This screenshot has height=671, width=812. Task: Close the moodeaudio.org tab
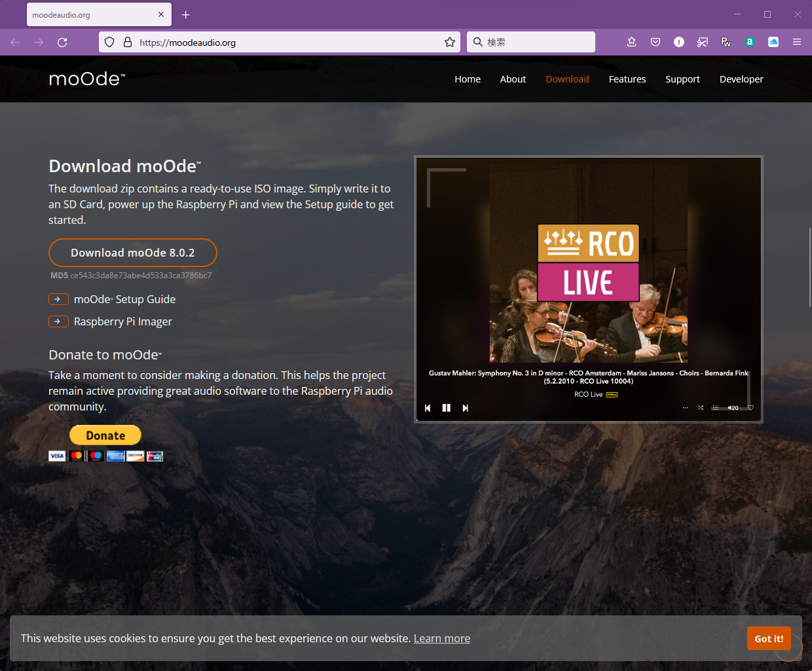click(x=161, y=14)
